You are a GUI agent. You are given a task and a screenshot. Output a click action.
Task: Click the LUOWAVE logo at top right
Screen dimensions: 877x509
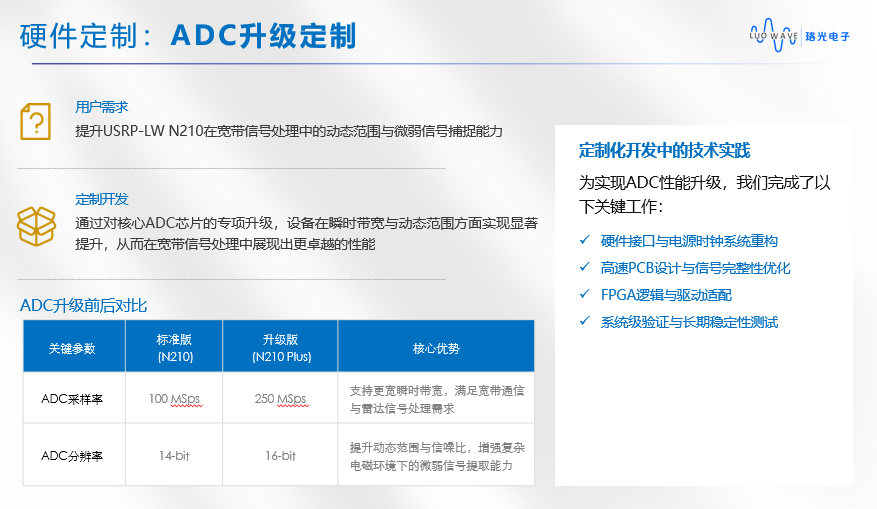(773, 35)
